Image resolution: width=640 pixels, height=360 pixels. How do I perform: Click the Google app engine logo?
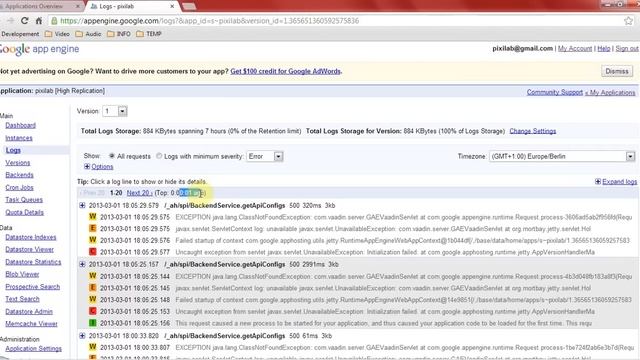pos(40,49)
